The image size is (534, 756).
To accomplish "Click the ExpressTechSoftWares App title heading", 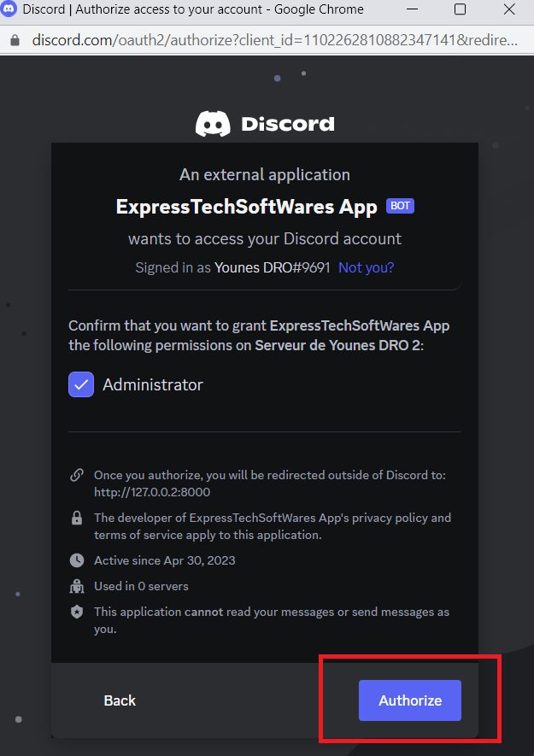I will [x=247, y=207].
